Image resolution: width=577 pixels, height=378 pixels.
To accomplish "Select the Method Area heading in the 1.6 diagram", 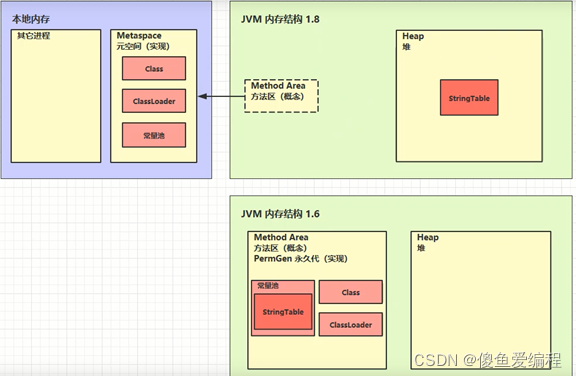I will [281, 237].
